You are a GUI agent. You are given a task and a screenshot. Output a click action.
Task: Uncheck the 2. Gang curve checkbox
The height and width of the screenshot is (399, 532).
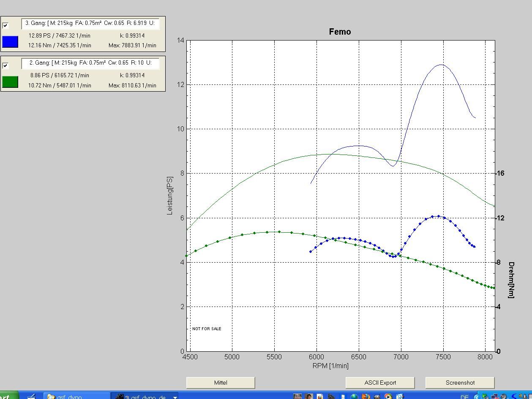[5, 65]
